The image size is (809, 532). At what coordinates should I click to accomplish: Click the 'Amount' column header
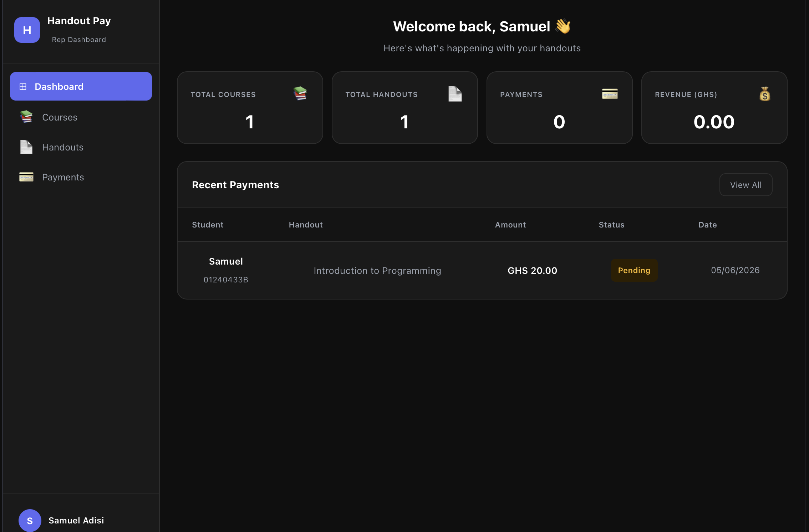tap(510, 225)
